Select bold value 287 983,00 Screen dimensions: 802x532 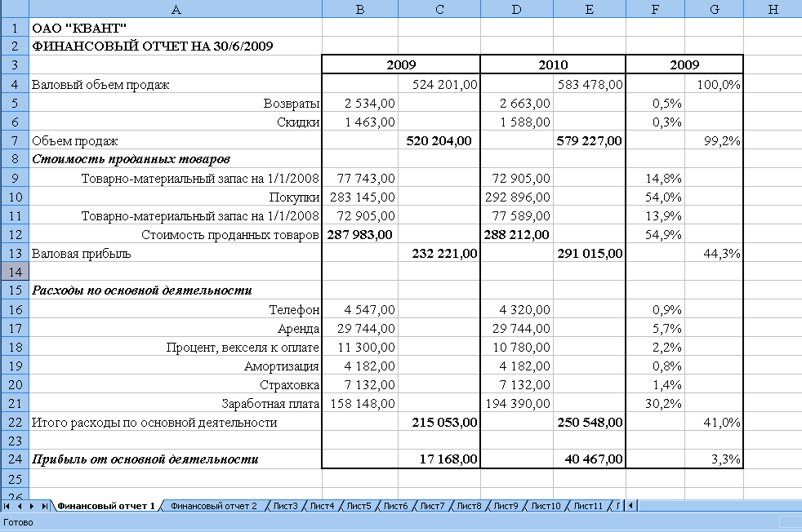[x=360, y=234]
